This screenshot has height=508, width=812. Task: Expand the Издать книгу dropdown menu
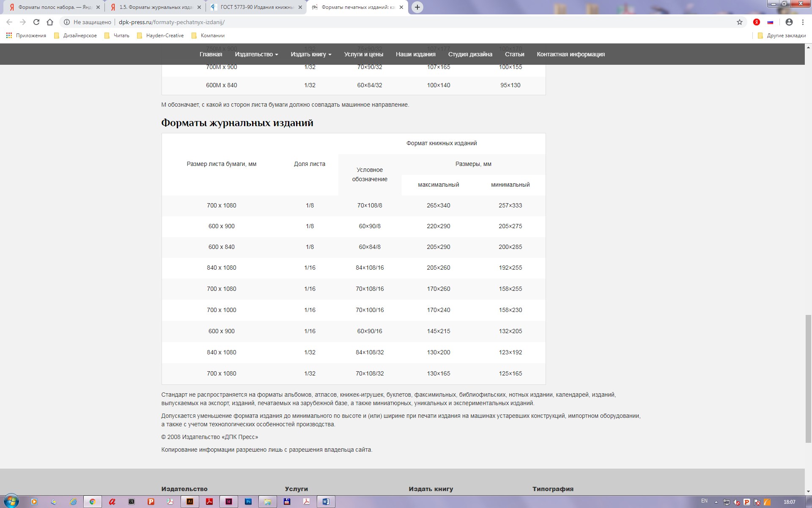311,54
